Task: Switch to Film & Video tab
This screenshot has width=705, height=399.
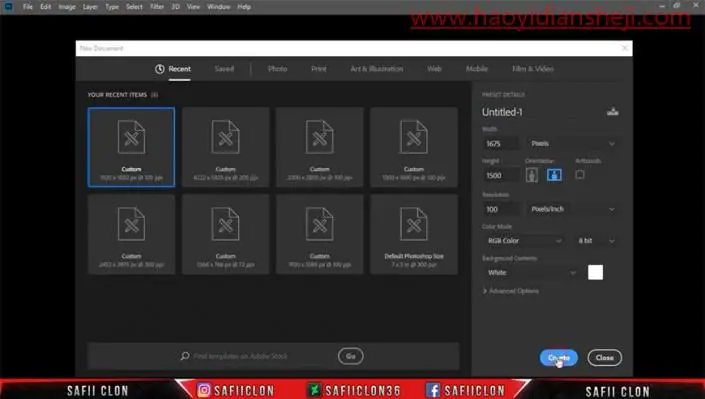Action: point(532,69)
